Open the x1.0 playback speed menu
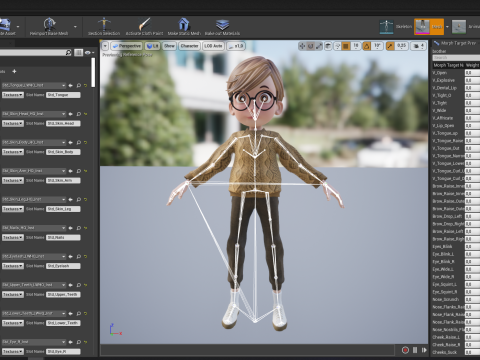480x360 pixels. coord(236,46)
